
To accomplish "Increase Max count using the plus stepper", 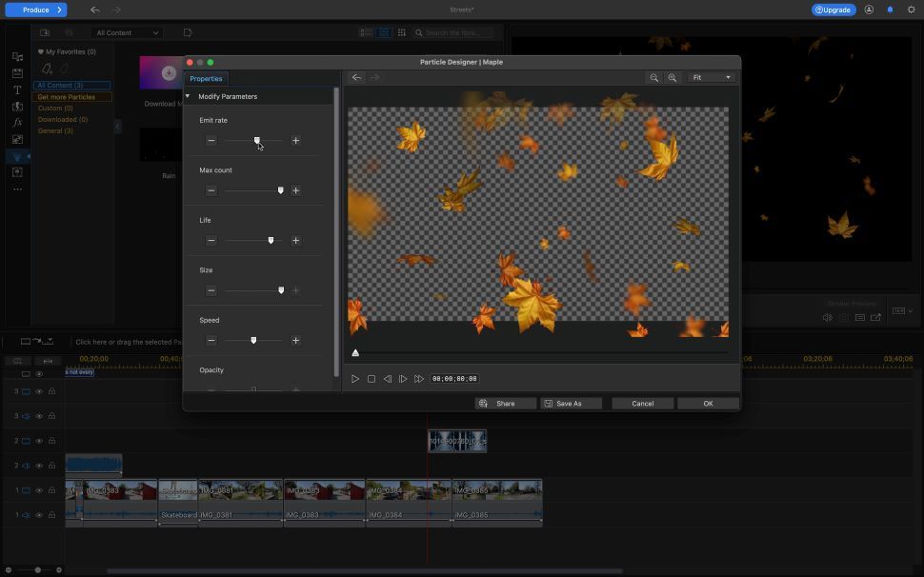I will 295,190.
